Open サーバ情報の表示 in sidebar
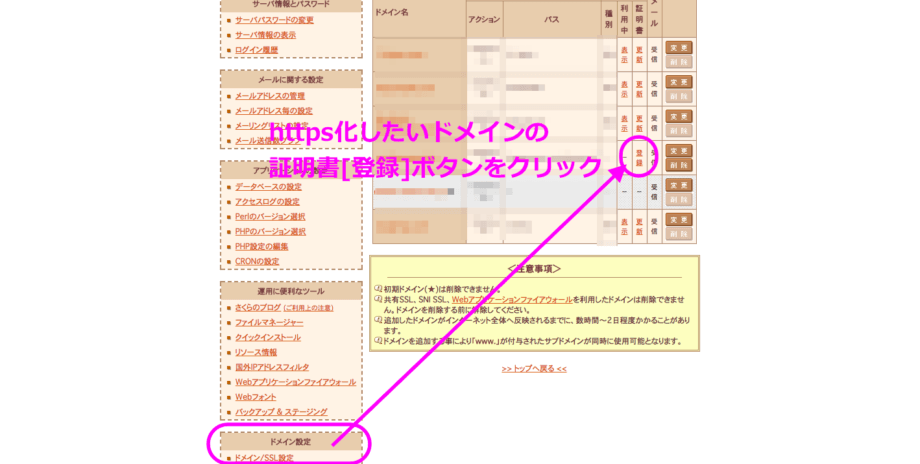 [x=265, y=35]
